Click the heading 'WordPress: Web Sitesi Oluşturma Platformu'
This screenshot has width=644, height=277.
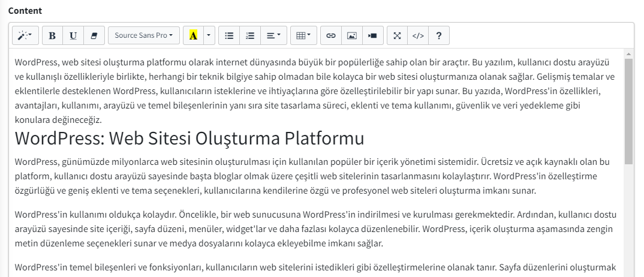189,138
